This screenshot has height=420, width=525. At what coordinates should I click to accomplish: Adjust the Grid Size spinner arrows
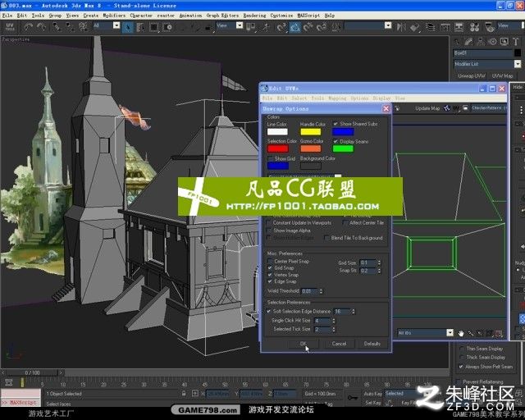tap(379, 263)
